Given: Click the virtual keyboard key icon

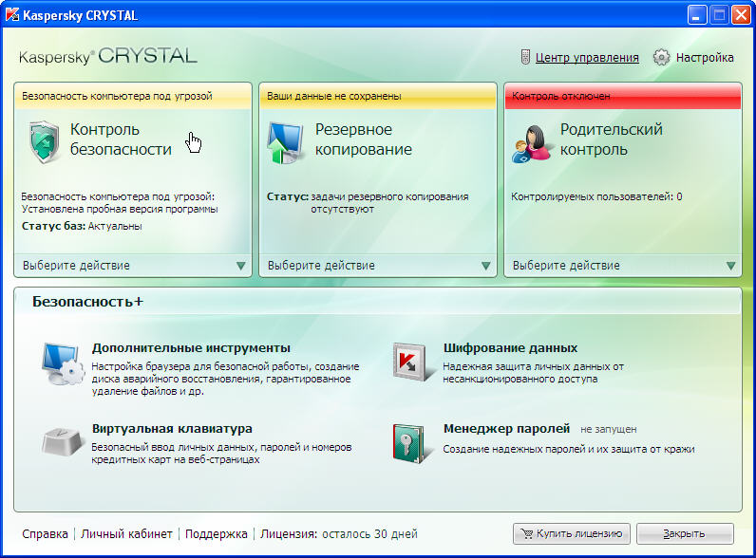Looking at the screenshot, I should tap(62, 441).
